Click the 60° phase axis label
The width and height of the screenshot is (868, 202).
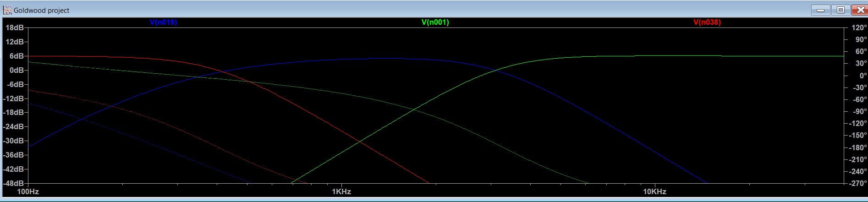click(861, 52)
